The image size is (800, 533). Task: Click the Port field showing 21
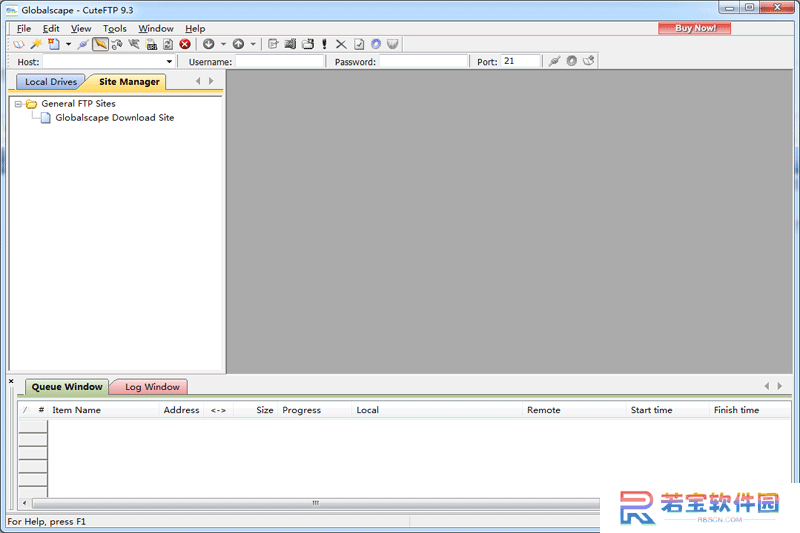(x=520, y=61)
